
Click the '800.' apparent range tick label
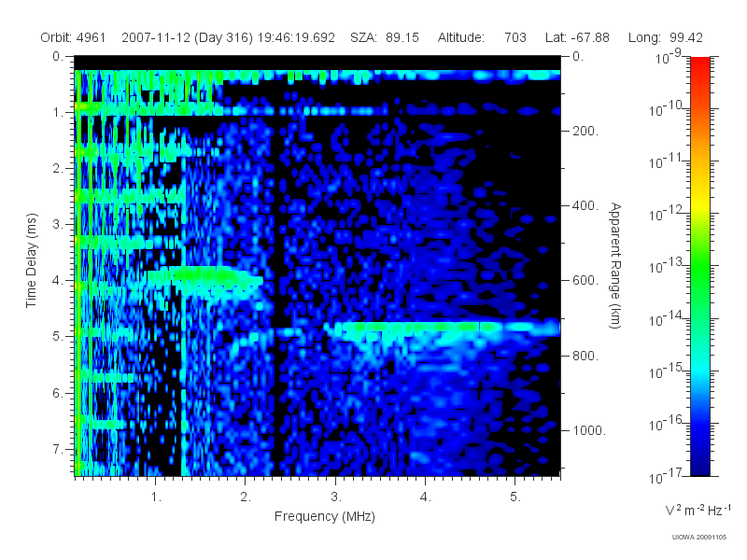click(585, 356)
